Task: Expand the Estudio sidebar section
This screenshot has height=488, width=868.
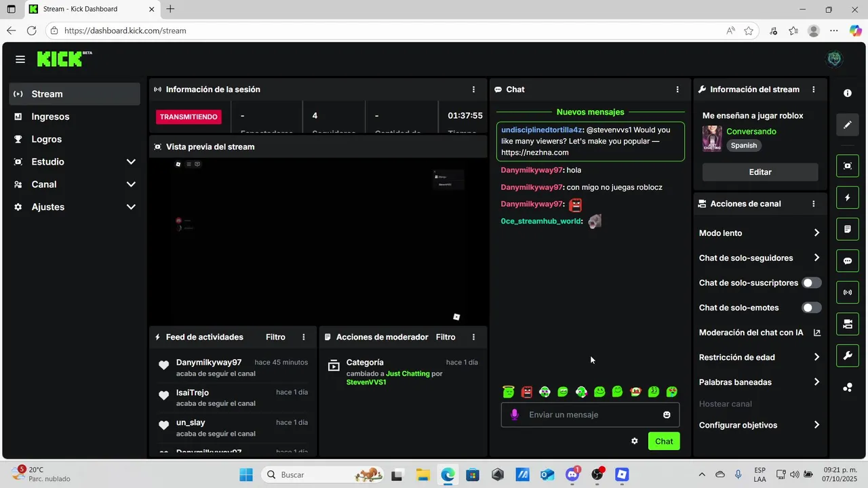Action: tap(75, 162)
